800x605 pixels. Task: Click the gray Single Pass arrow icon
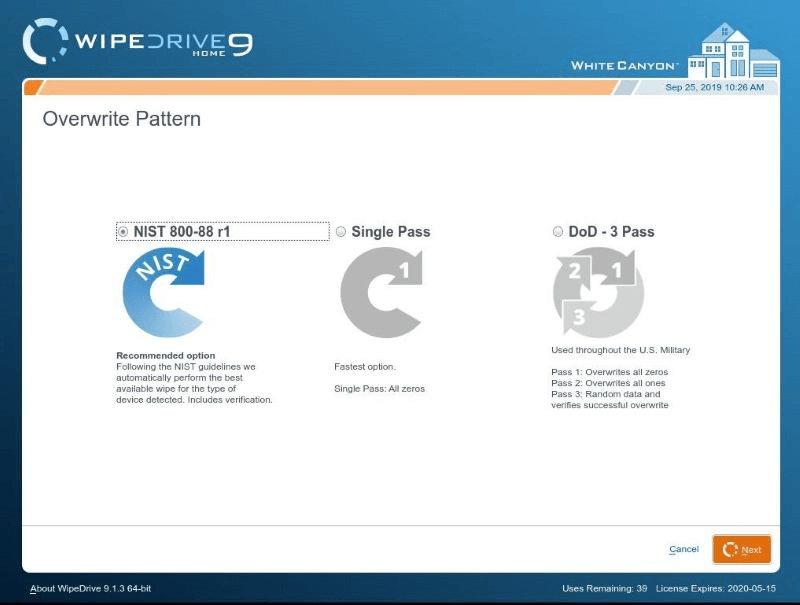pyautogui.click(x=381, y=292)
